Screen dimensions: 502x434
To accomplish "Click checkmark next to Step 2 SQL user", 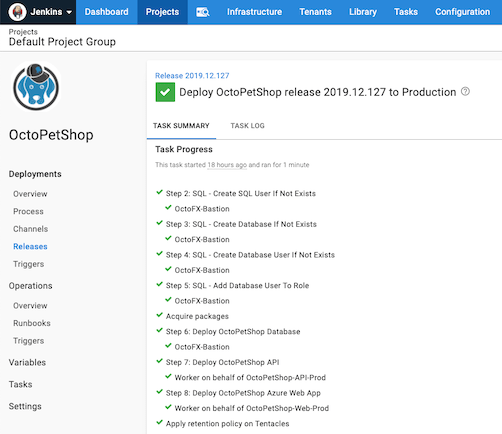I will coord(160,192).
